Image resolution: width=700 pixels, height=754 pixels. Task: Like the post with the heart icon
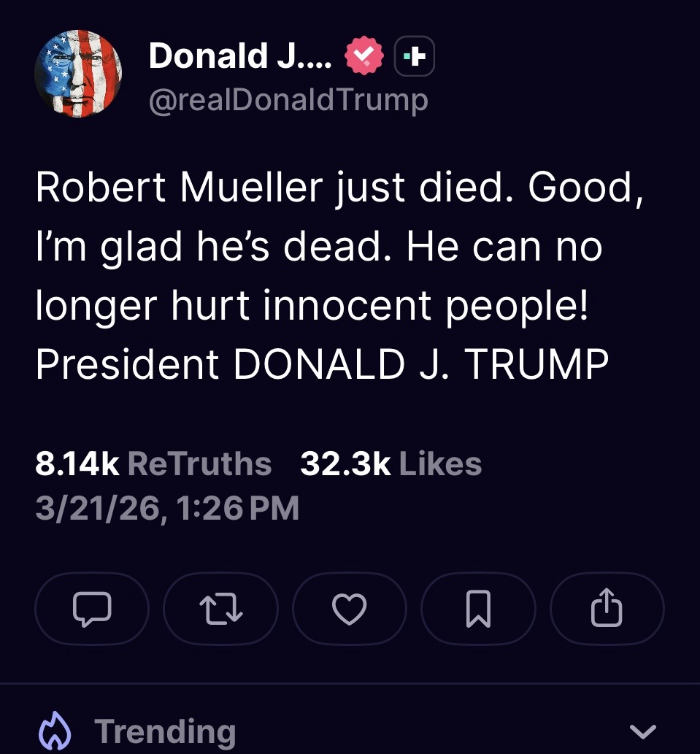[349, 609]
